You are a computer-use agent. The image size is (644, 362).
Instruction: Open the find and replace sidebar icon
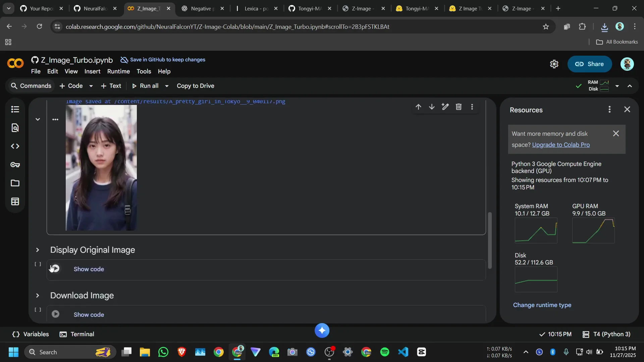[15, 128]
